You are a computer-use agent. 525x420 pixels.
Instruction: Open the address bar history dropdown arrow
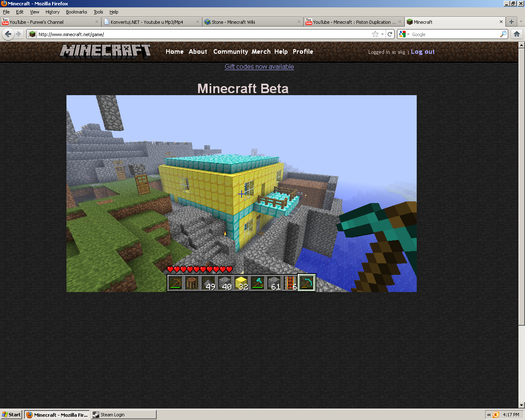pos(382,34)
